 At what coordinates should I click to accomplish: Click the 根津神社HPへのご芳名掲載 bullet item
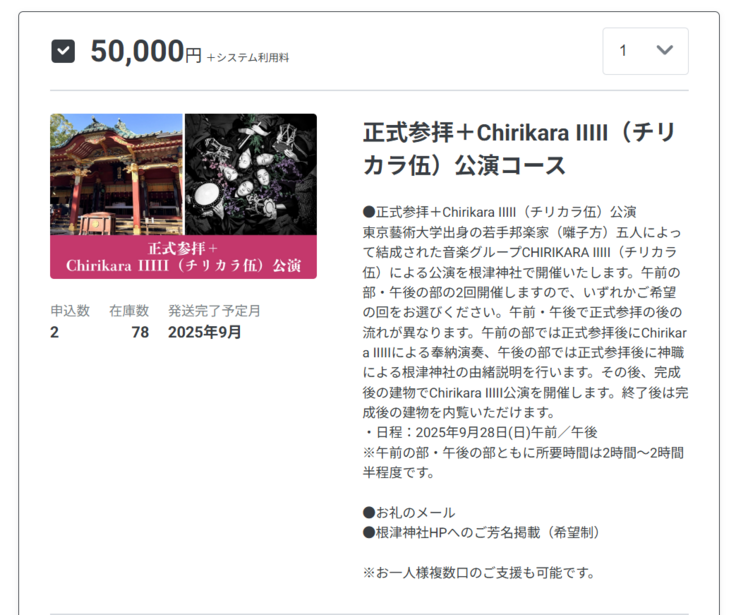(481, 533)
